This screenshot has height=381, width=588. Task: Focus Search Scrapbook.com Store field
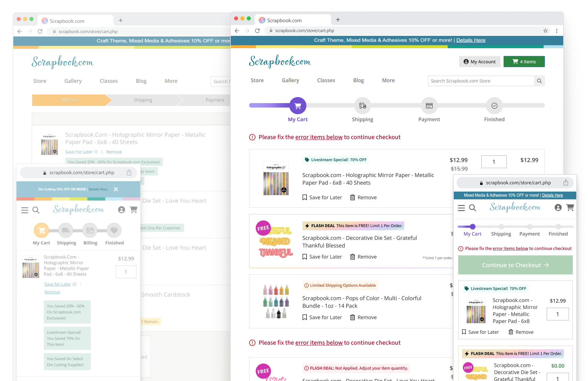pos(481,81)
